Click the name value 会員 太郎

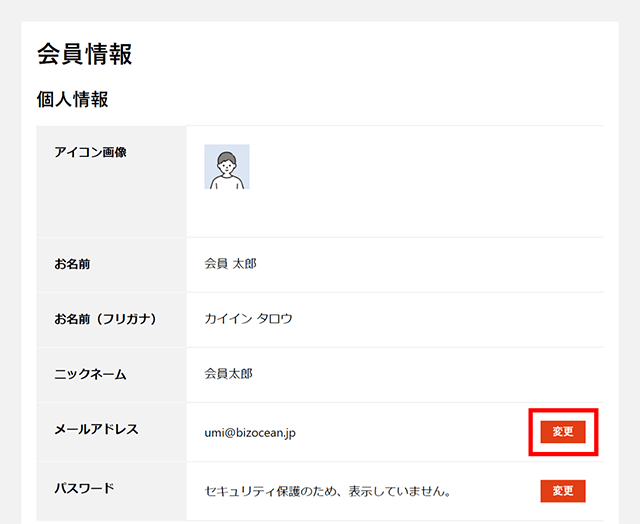click(x=230, y=264)
